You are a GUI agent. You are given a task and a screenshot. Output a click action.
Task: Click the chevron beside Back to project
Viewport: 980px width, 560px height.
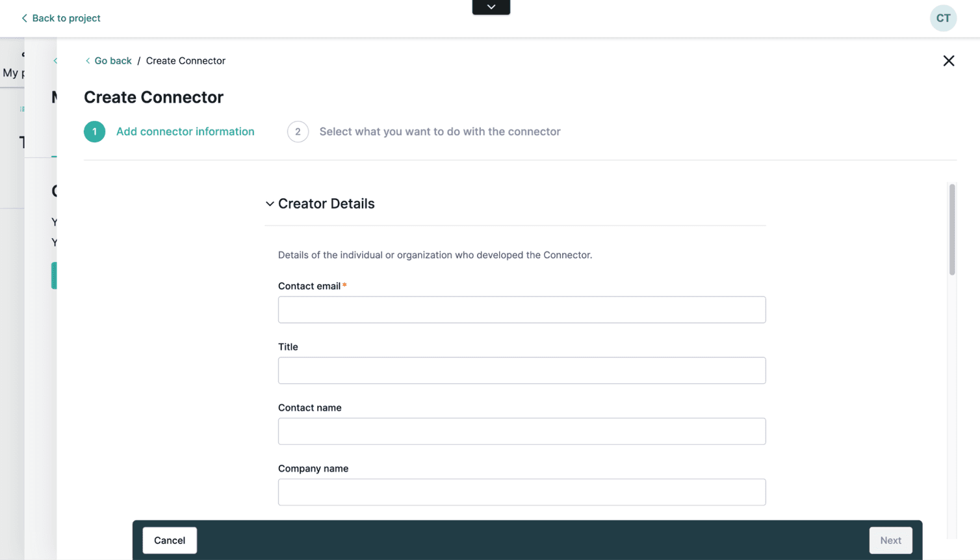tap(23, 18)
